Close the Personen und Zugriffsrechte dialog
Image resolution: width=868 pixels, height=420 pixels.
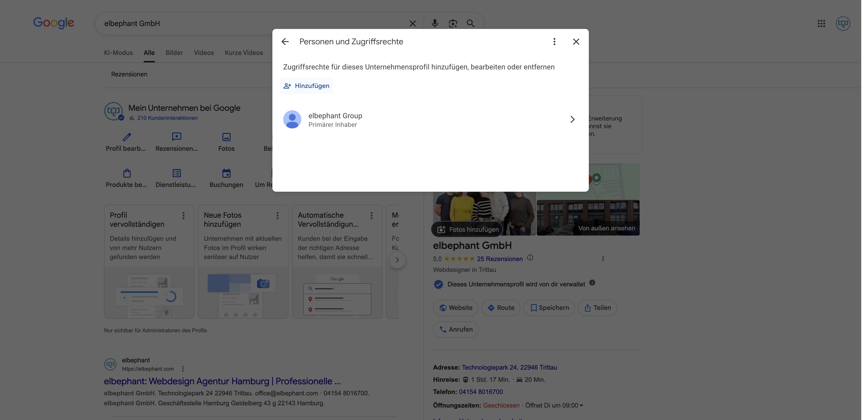(x=576, y=41)
